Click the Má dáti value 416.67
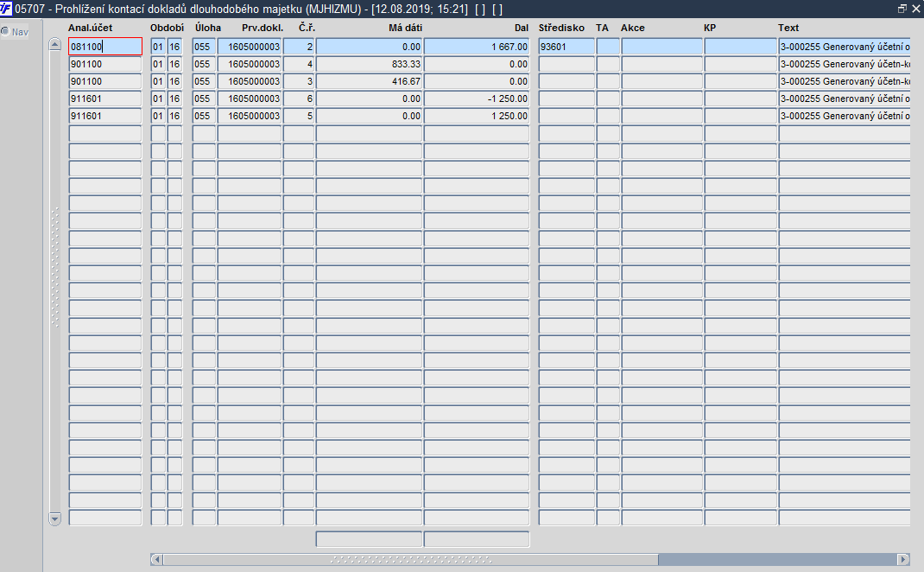Screen dimensions: 924x572 369,81
